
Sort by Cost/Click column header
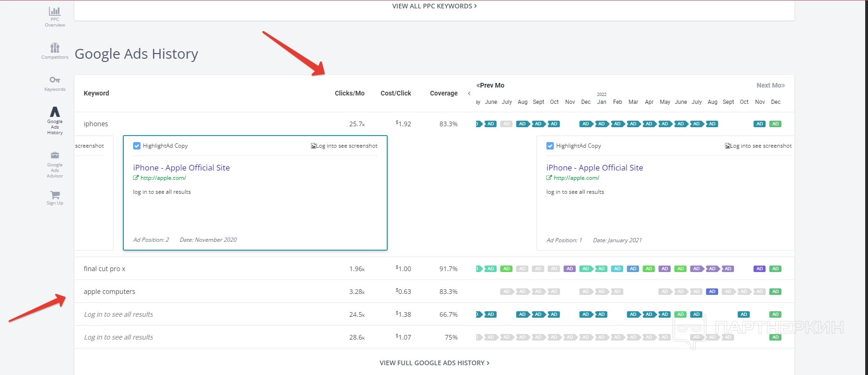click(x=396, y=93)
